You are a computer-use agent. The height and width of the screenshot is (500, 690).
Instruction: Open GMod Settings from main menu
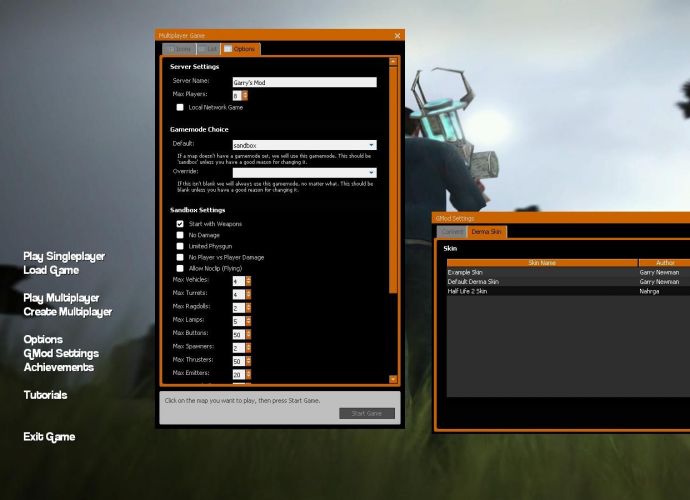point(61,353)
